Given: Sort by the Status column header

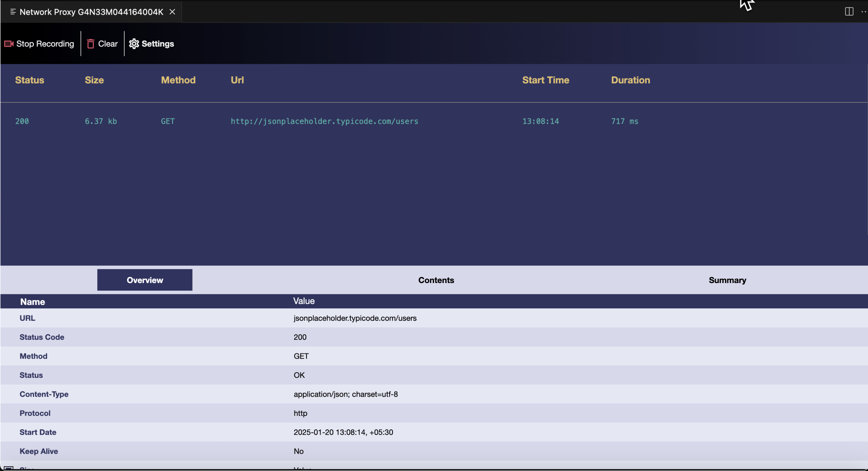Looking at the screenshot, I should pos(30,80).
